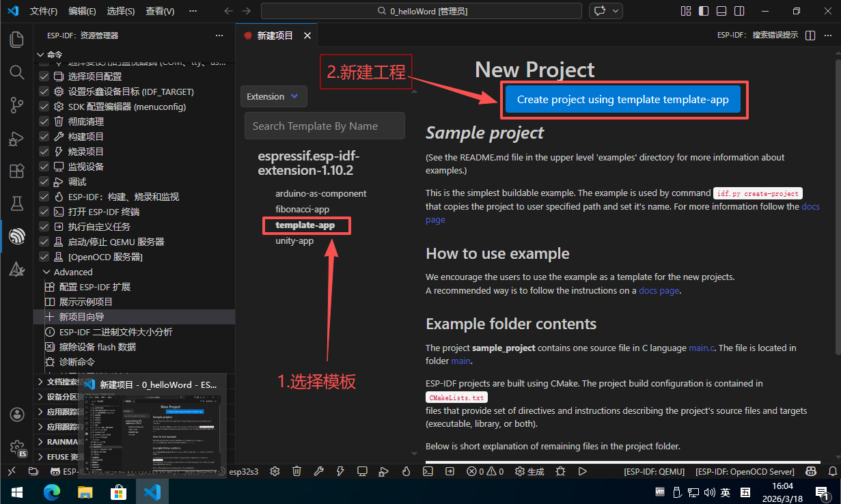Collapse the 命令 section
This screenshot has width=841, height=504.
pyautogui.click(x=40, y=55)
